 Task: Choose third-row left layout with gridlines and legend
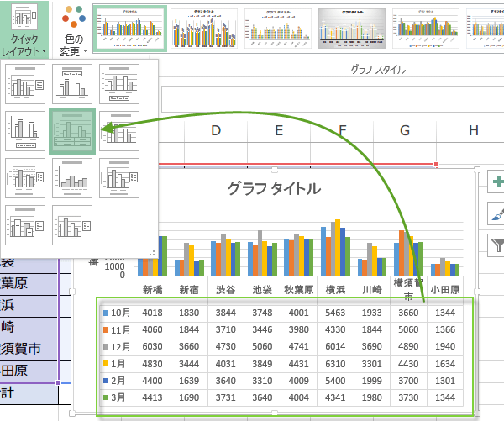25,178
